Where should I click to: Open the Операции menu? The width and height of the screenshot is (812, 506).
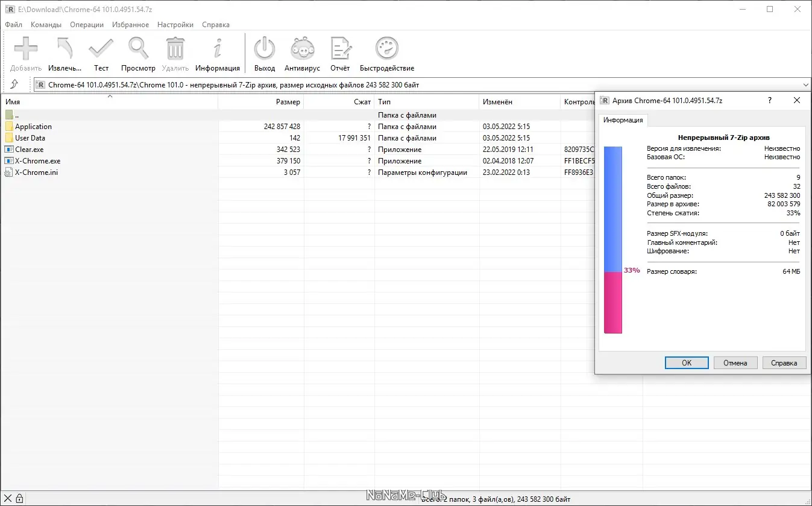pos(87,25)
